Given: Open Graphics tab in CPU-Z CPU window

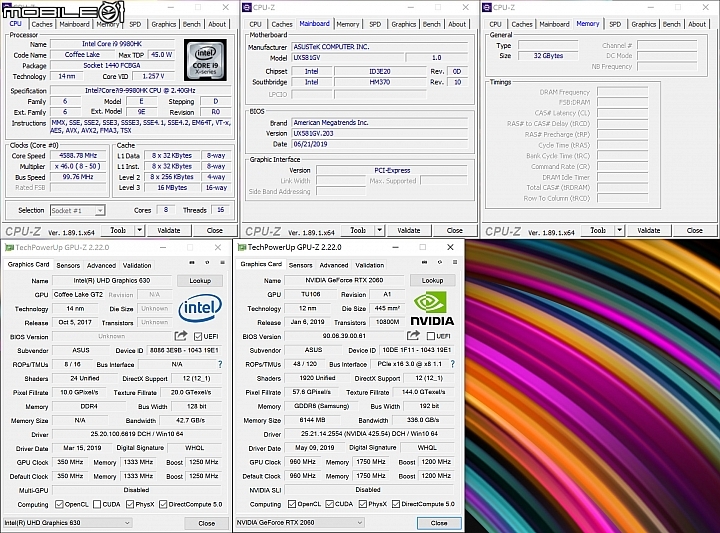Looking at the screenshot, I should coord(163,24).
